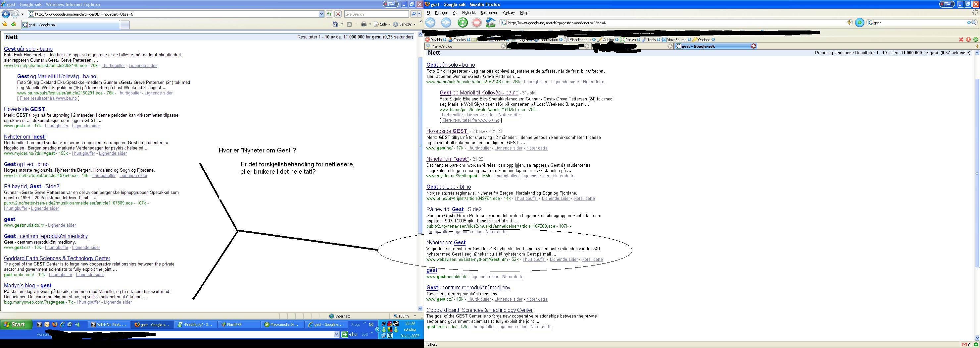Click Firefox green Go button
980x348 pixels.
[859, 23]
